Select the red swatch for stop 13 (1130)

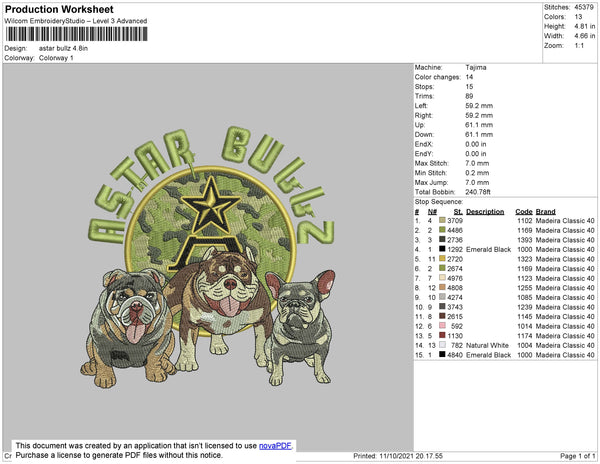pos(442,335)
